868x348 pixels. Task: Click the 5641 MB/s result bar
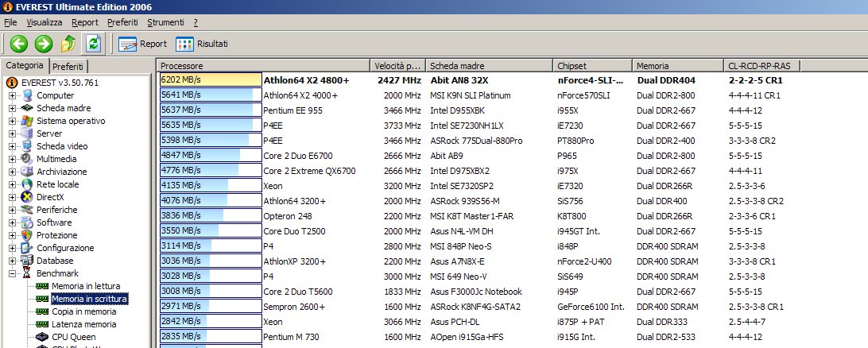pyautogui.click(x=211, y=95)
